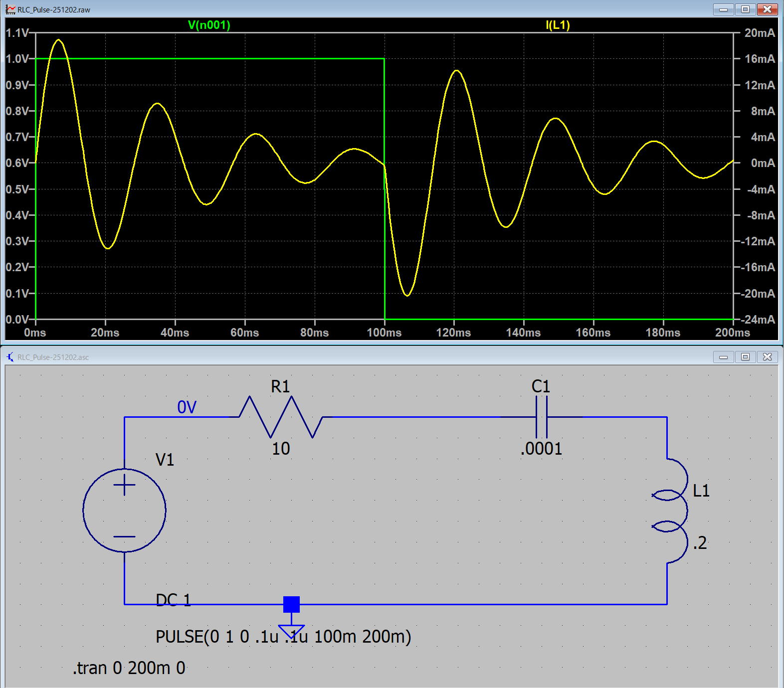This screenshot has width=784, height=688.
Task: Click the waveform window title icon
Action: [x=10, y=9]
